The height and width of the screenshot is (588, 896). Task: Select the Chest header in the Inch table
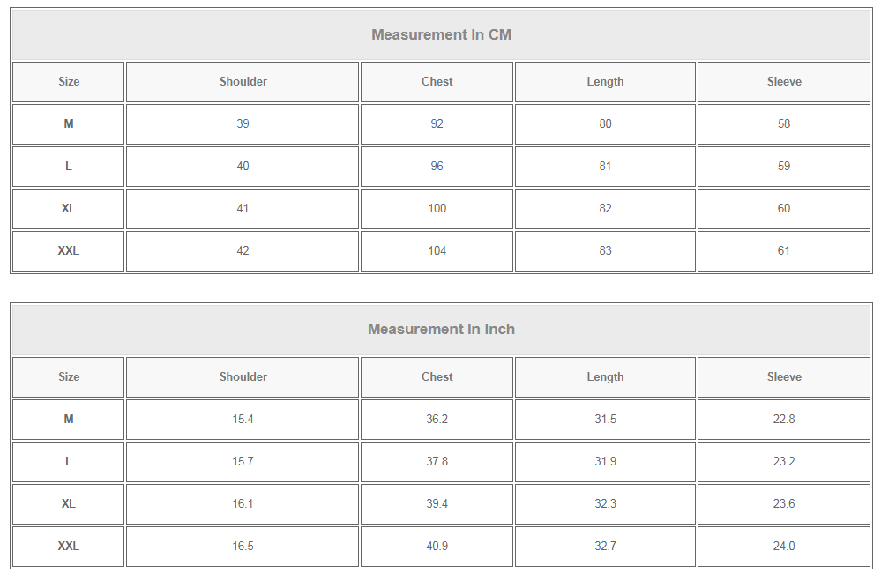tap(437, 376)
